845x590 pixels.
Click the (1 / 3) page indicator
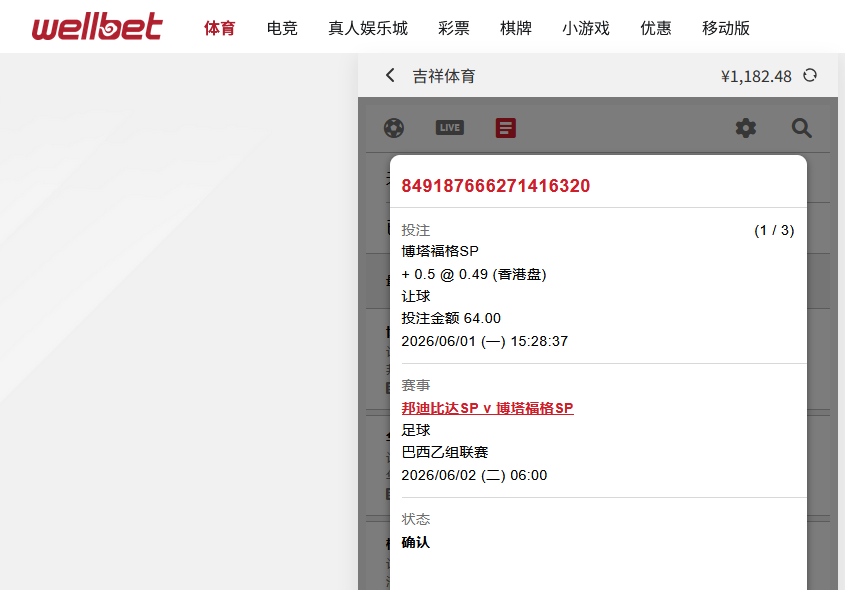tap(774, 230)
